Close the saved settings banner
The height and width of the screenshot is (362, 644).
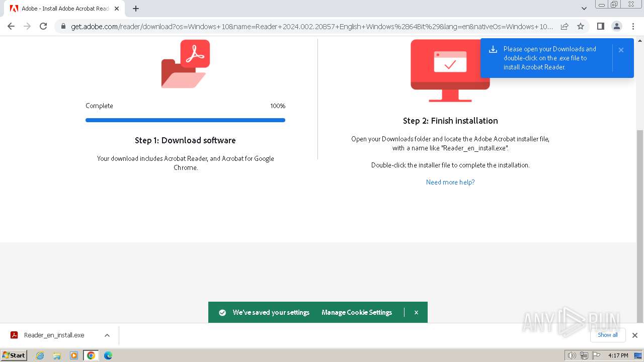coord(416,312)
